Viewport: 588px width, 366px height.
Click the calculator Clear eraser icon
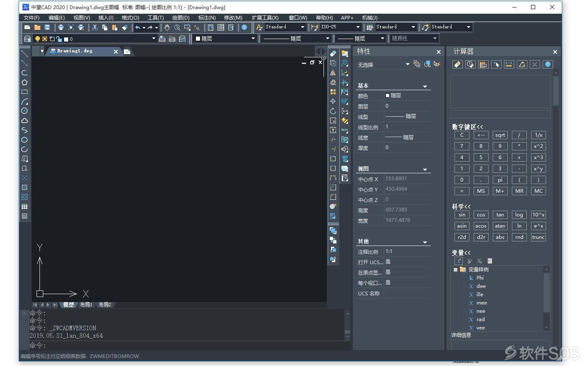(457, 64)
